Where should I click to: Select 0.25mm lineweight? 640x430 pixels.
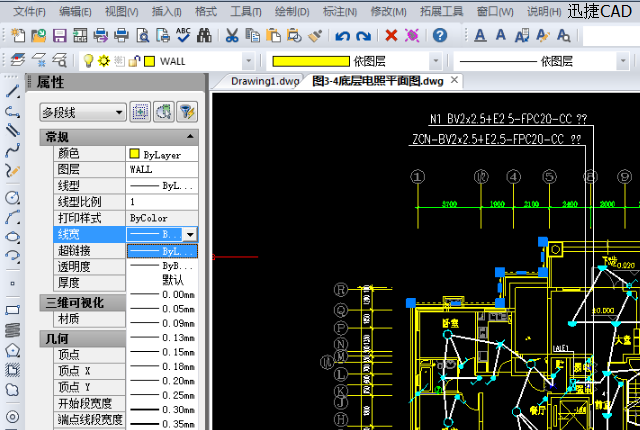pyautogui.click(x=162, y=395)
